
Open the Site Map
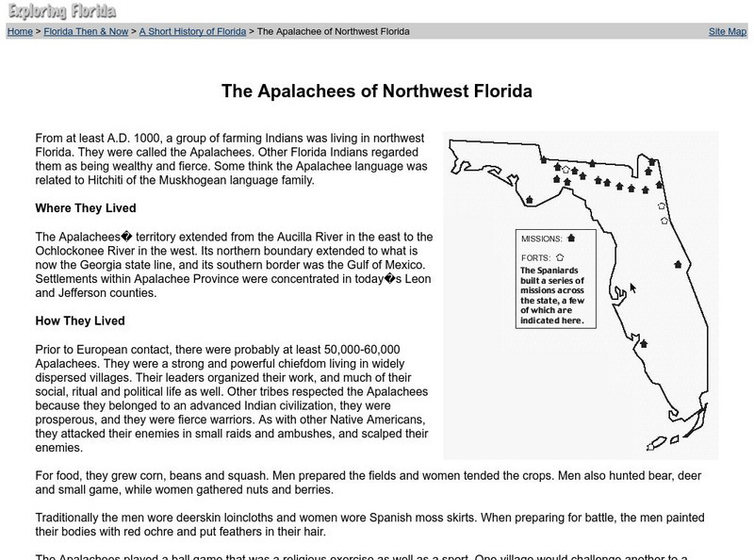tap(726, 31)
